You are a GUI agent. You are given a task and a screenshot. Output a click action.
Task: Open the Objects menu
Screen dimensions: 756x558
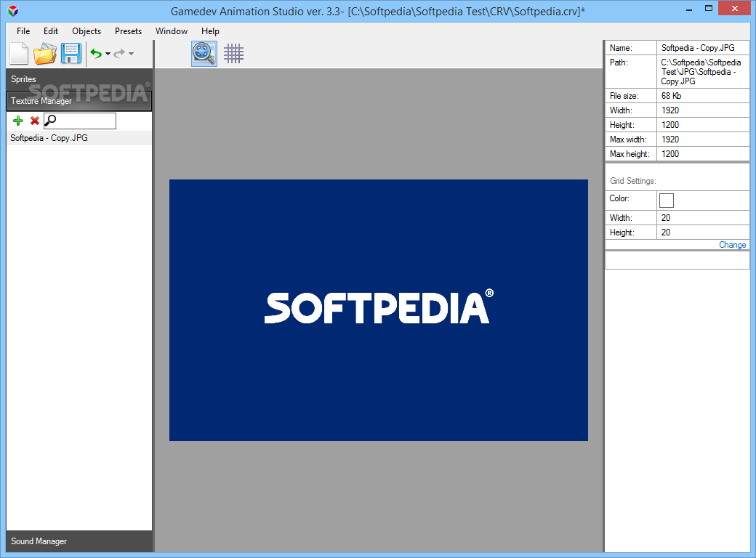87,31
